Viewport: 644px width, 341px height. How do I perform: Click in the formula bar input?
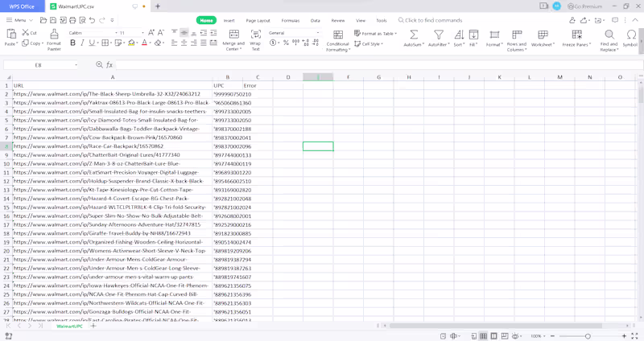(x=378, y=65)
